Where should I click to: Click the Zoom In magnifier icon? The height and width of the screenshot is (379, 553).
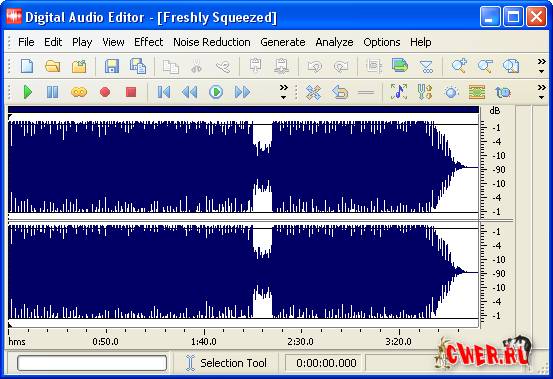tap(459, 66)
